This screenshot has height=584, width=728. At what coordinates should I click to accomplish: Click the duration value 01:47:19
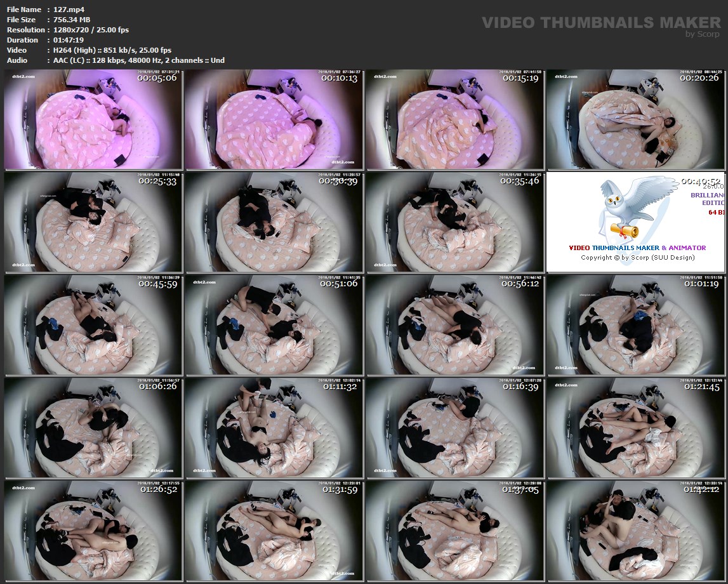[69, 40]
